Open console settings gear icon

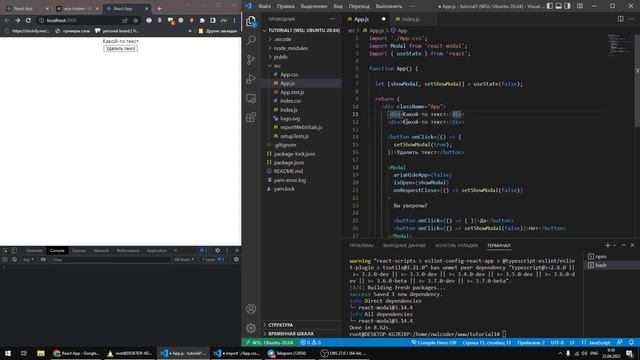(x=236, y=259)
